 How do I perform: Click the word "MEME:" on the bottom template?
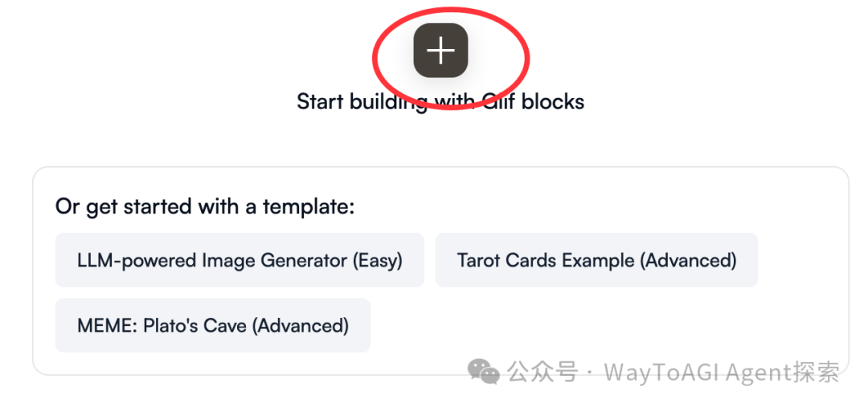coord(108,325)
